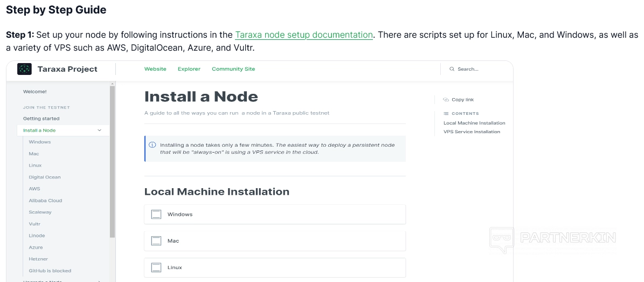Open the AWS sidebar entry
644x282 pixels.
click(34, 189)
